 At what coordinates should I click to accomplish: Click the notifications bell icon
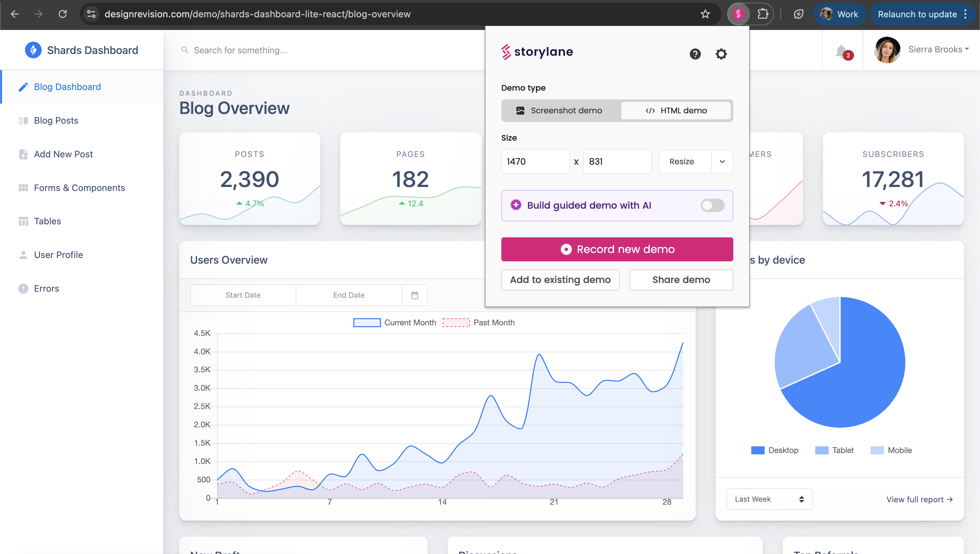click(841, 51)
